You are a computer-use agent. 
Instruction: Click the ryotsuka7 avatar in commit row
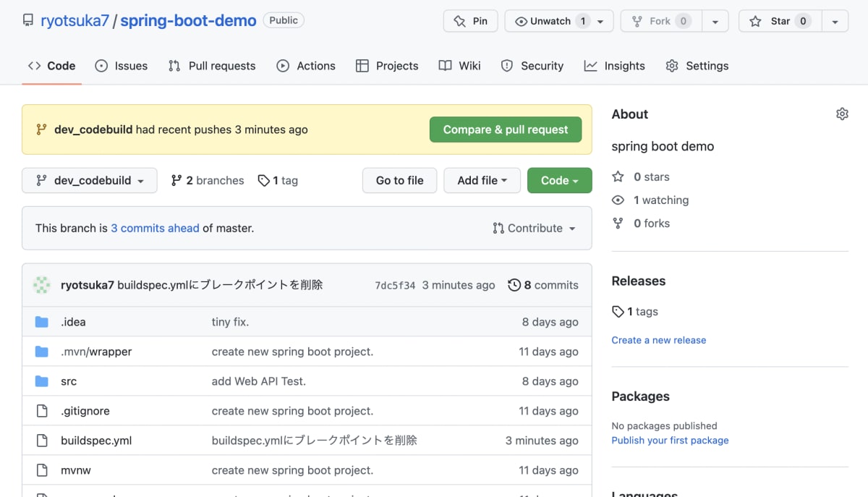tap(42, 285)
